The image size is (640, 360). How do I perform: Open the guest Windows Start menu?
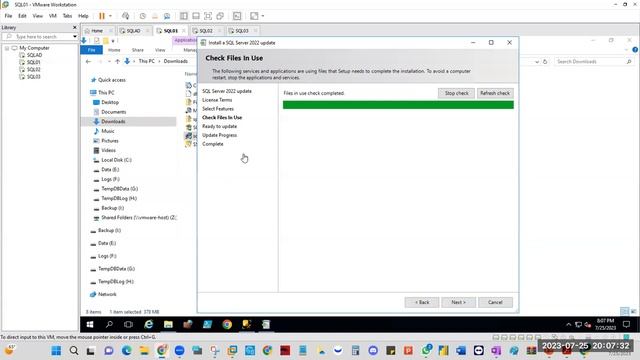click(x=90, y=324)
